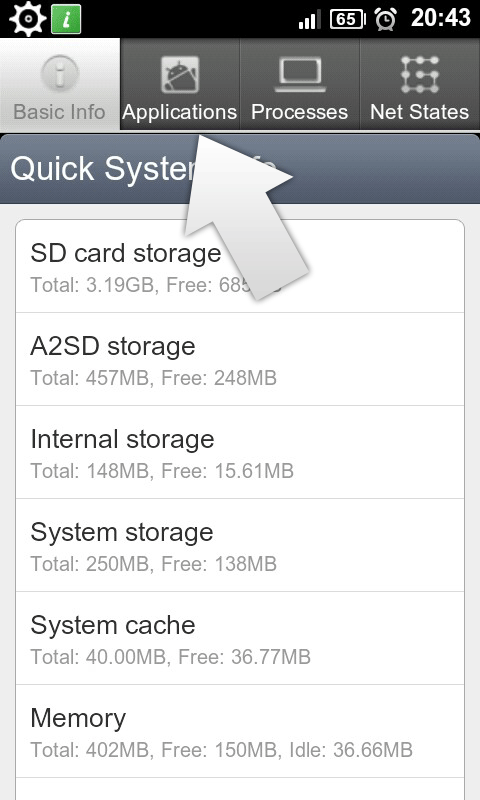This screenshot has height=800, width=480.
Task: Tap the Basic Info round icon
Action: pos(60,73)
